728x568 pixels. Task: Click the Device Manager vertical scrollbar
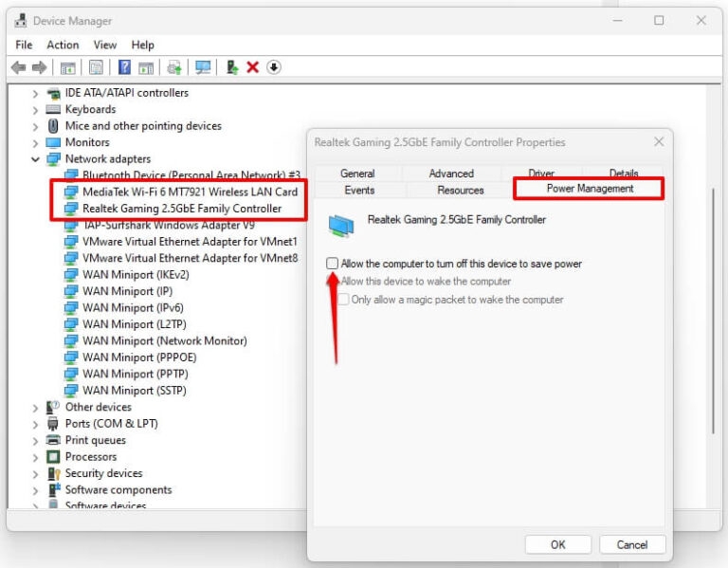713,284
